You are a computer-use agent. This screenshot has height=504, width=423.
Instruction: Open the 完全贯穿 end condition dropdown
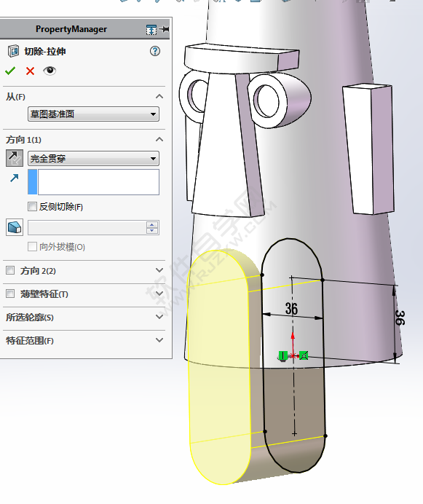pyautogui.click(x=93, y=158)
